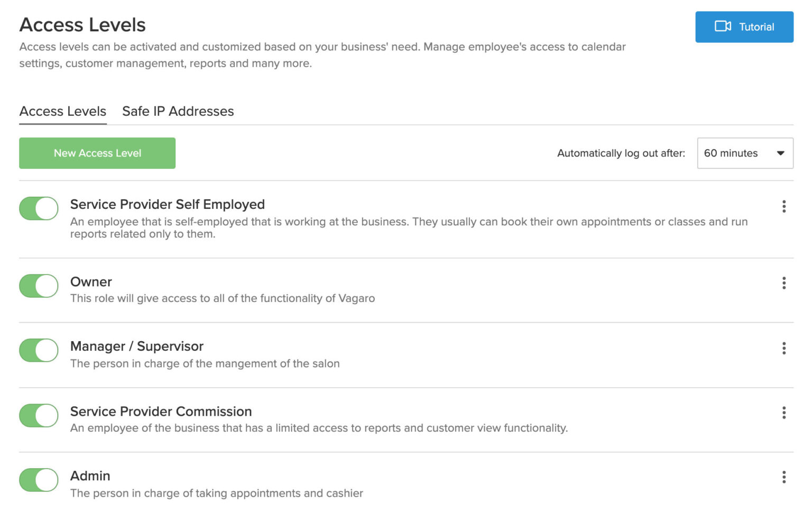Select the Access Levels tab
The height and width of the screenshot is (530, 812).
click(63, 112)
